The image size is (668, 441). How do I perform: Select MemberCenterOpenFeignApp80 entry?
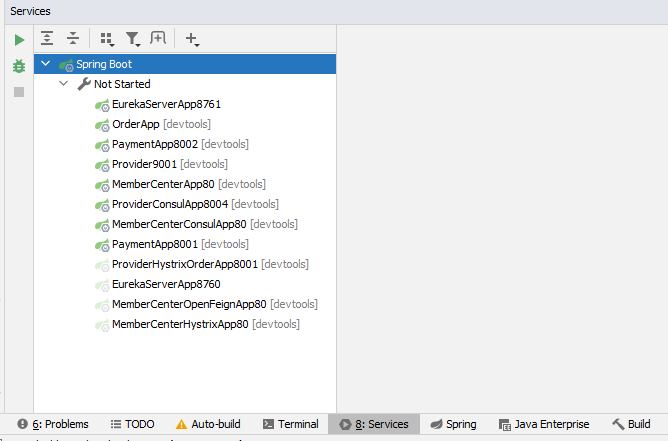click(189, 304)
